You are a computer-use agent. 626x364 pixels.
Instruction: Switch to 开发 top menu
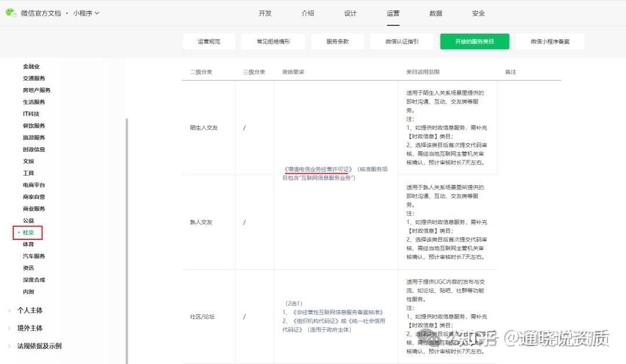[265, 13]
